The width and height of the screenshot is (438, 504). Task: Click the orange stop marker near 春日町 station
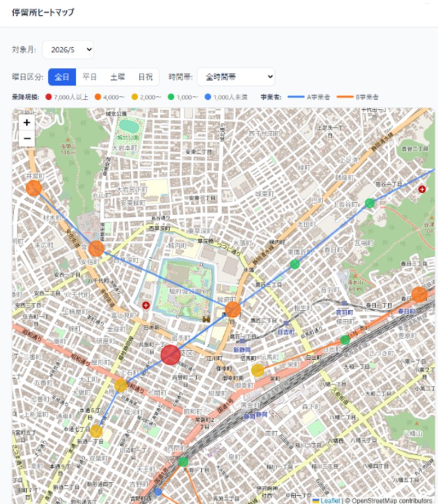pos(419,294)
